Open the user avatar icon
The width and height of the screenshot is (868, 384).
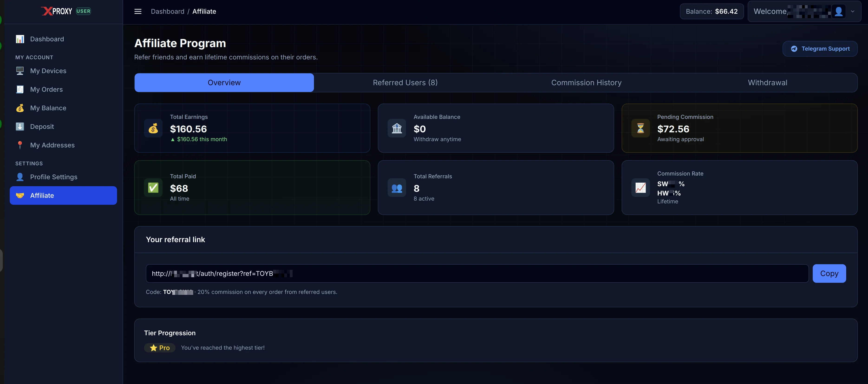(839, 11)
